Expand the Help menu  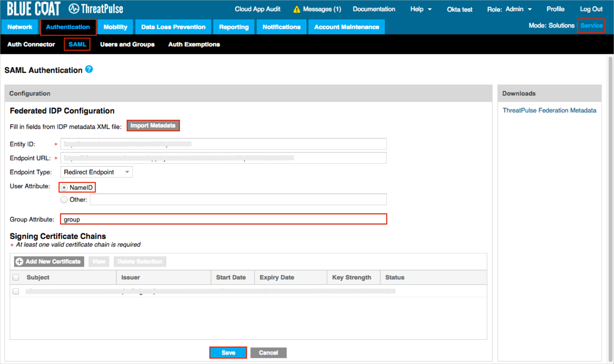(420, 9)
